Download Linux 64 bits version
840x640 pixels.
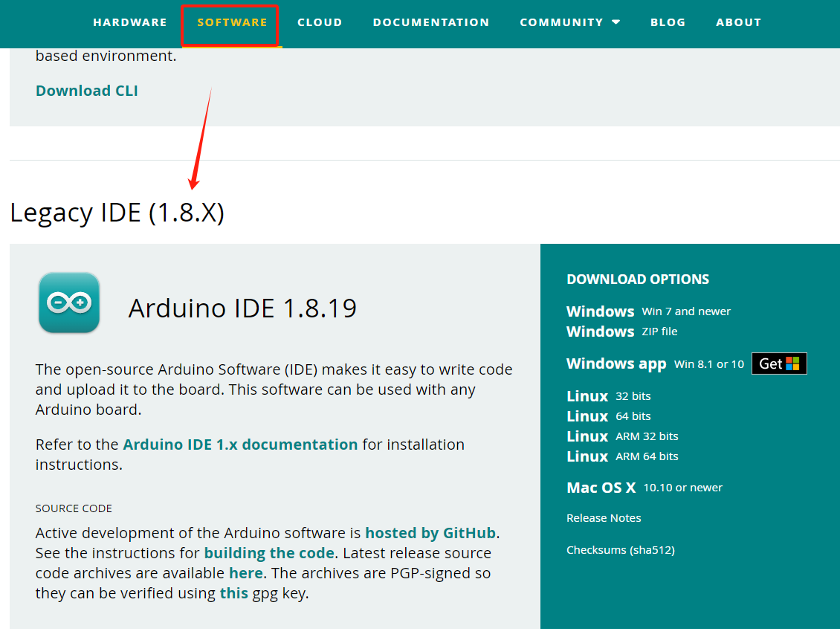609,416
